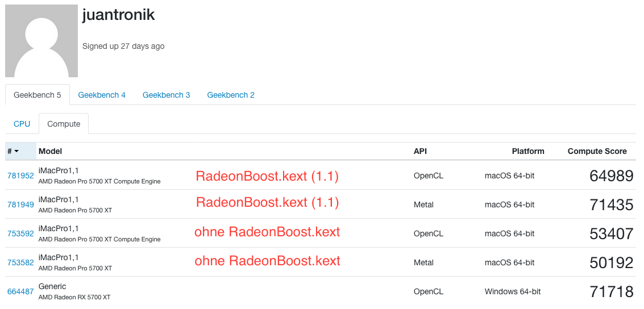Click the Platform column header
The height and width of the screenshot is (309, 644).
528,151
